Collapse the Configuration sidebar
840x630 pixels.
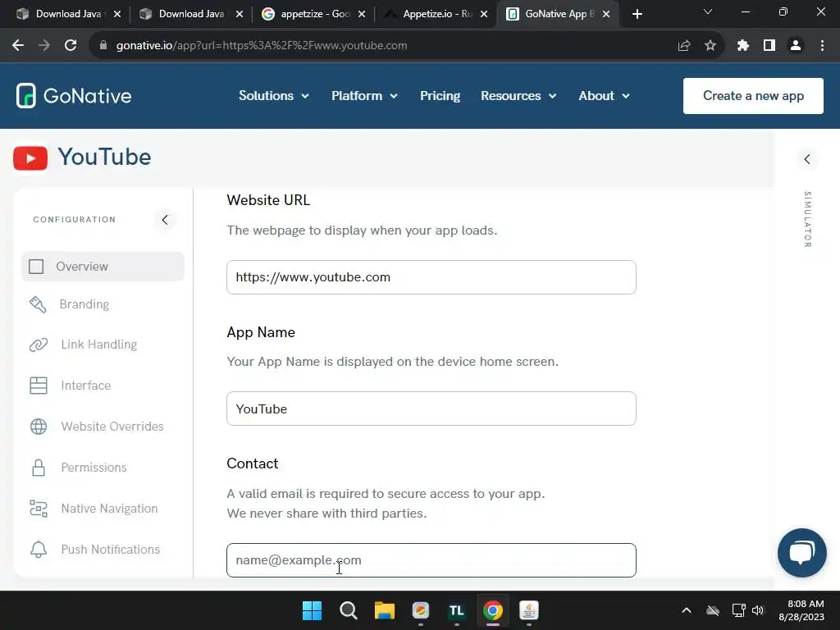click(165, 220)
